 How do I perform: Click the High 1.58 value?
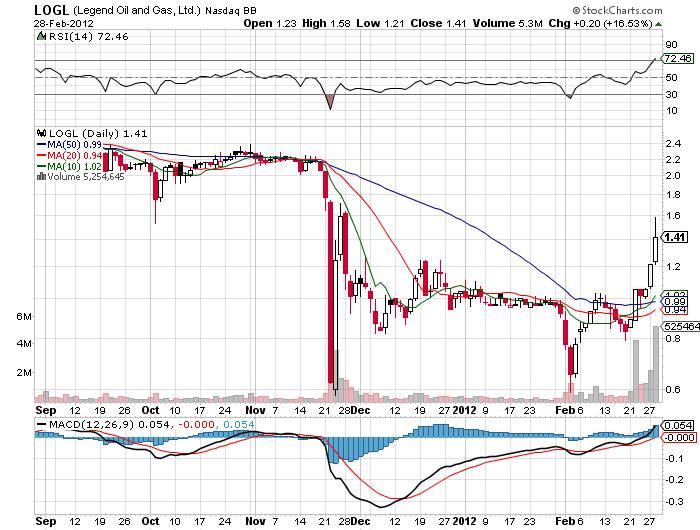pyautogui.click(x=326, y=24)
